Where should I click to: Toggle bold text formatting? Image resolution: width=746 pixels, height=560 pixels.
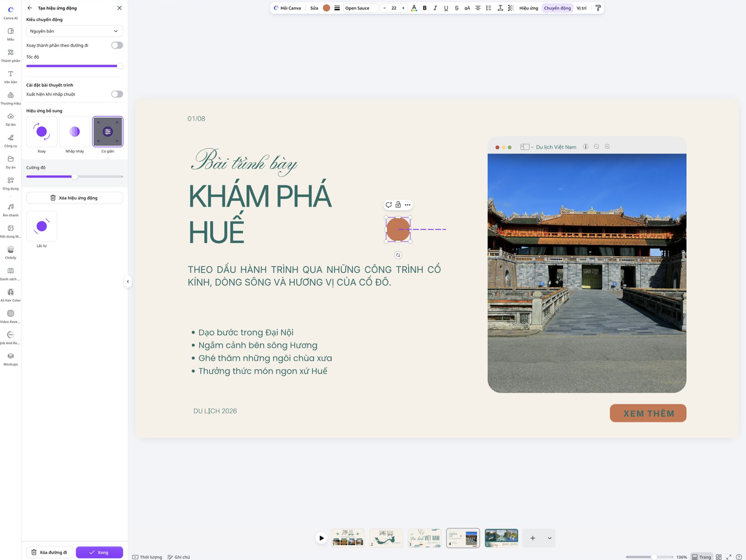click(425, 8)
